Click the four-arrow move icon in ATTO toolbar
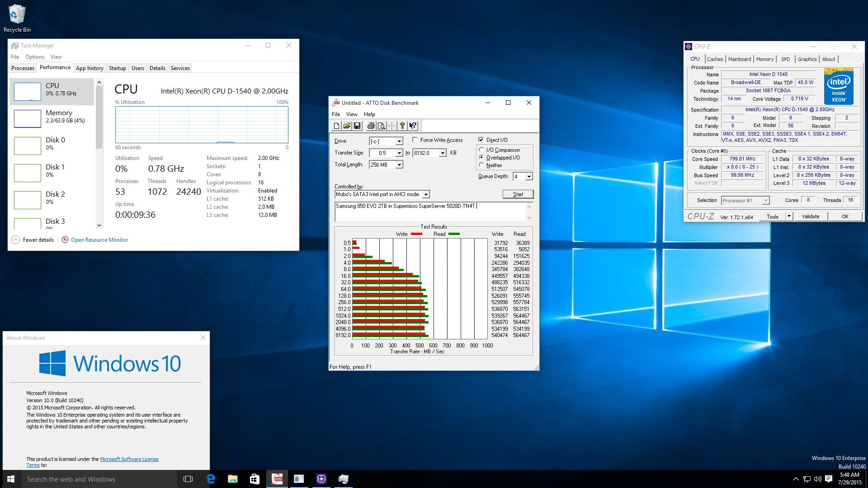This screenshot has width=868, height=488. [x=392, y=126]
